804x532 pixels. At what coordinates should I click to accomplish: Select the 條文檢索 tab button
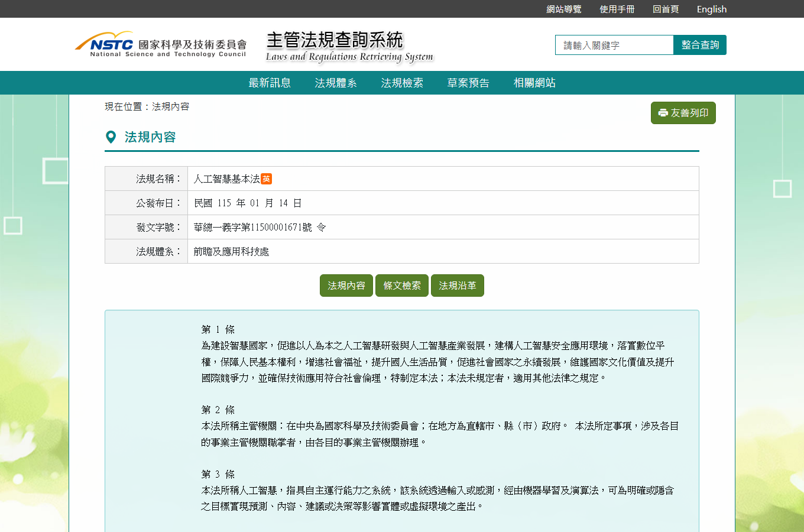[402, 286]
